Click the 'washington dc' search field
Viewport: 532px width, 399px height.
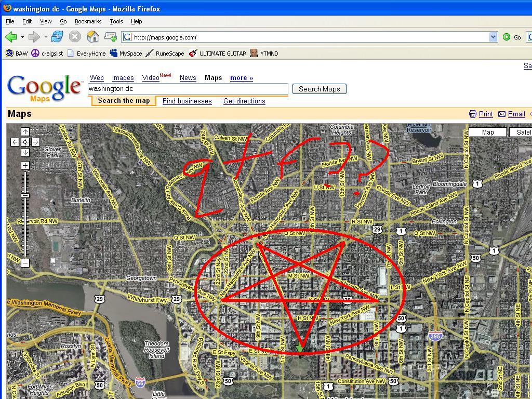point(188,89)
